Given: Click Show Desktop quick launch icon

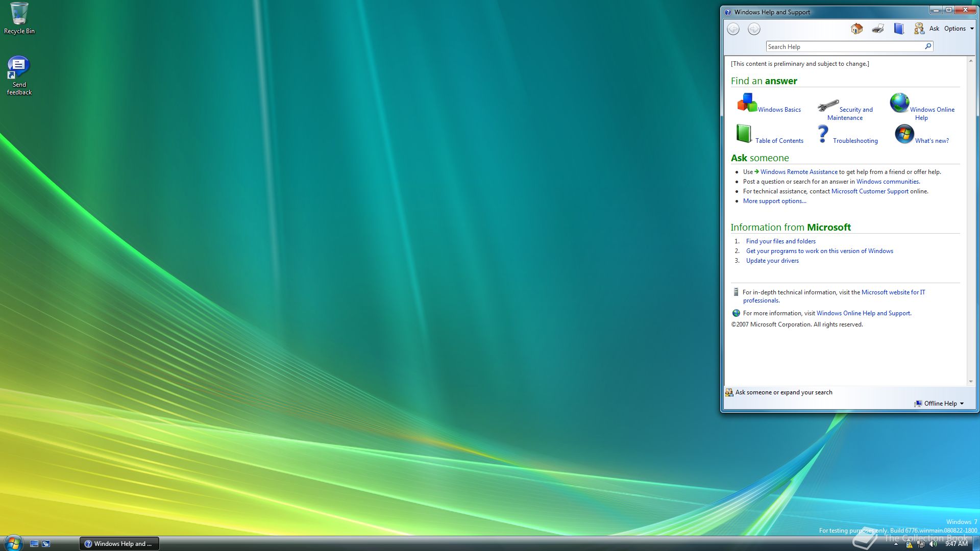Looking at the screenshot, I should 34,544.
